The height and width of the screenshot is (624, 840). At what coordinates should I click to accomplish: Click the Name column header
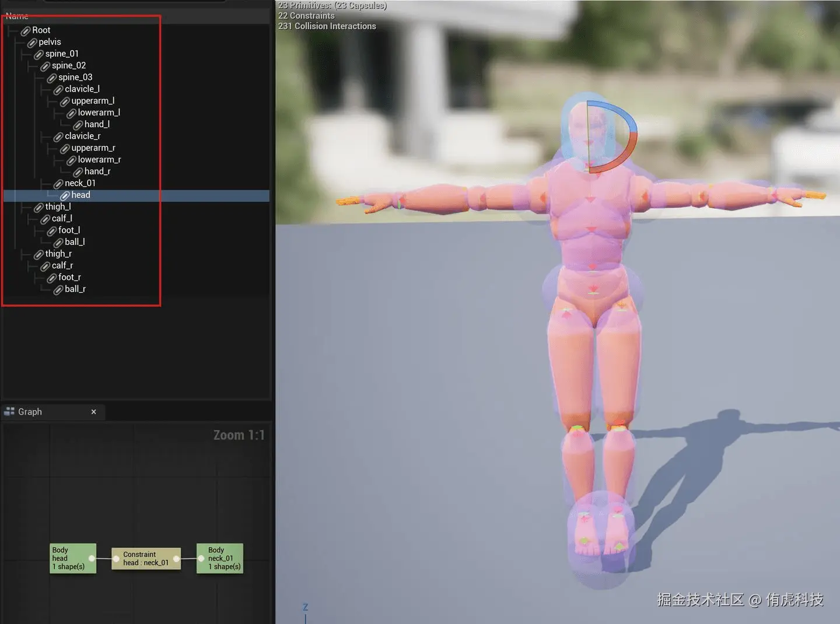pos(17,16)
